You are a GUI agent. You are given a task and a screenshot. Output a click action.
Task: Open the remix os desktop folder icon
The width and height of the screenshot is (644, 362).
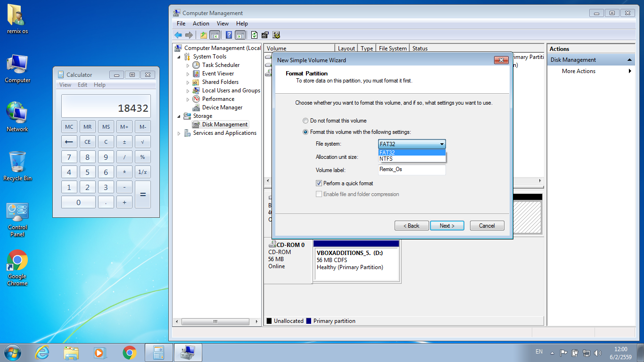point(17,20)
